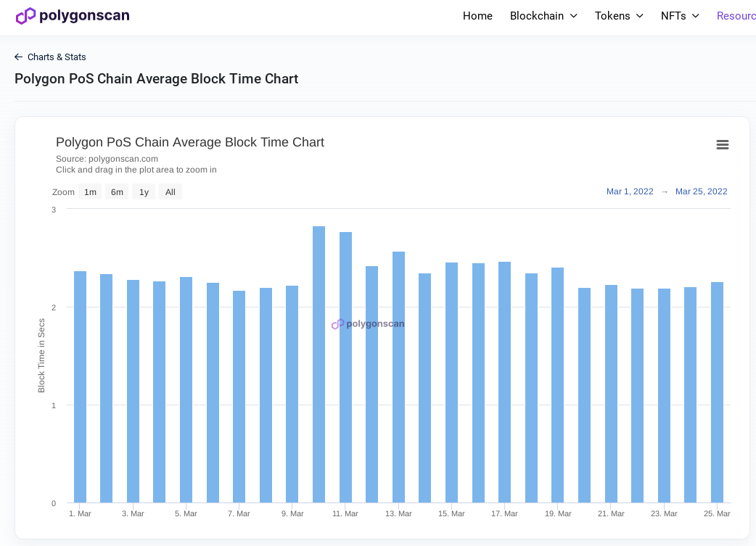Screen dimensions: 756x546
Task: Expand the Blockchain dropdown menu
Action: [x=543, y=16]
